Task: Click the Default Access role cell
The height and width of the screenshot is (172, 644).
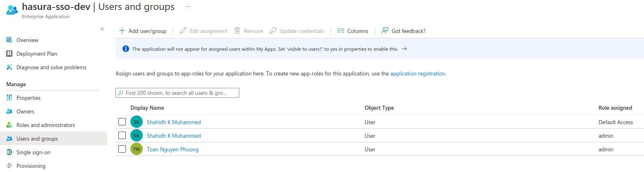Action: click(x=616, y=122)
